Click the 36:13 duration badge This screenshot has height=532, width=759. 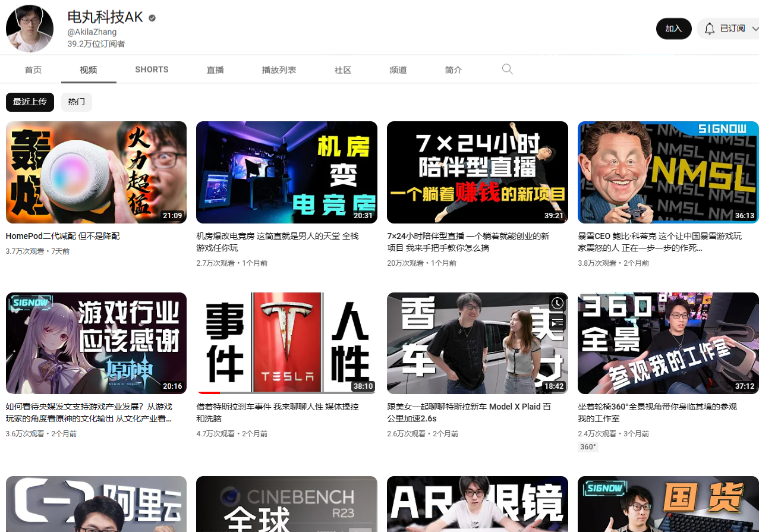[x=745, y=215]
